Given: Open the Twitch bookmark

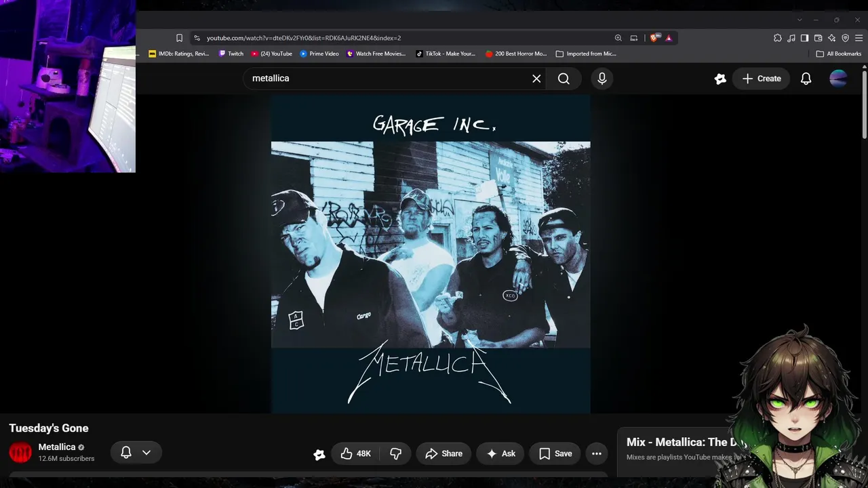Looking at the screenshot, I should coord(231,54).
